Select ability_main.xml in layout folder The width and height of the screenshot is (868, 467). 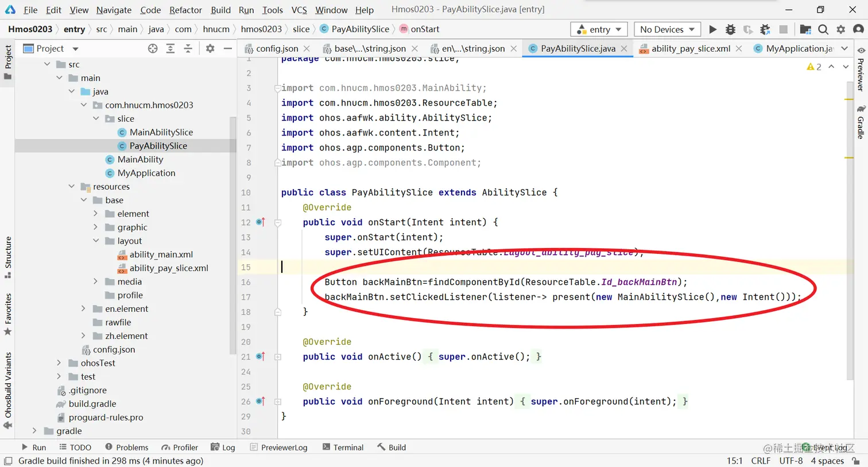[x=161, y=254]
